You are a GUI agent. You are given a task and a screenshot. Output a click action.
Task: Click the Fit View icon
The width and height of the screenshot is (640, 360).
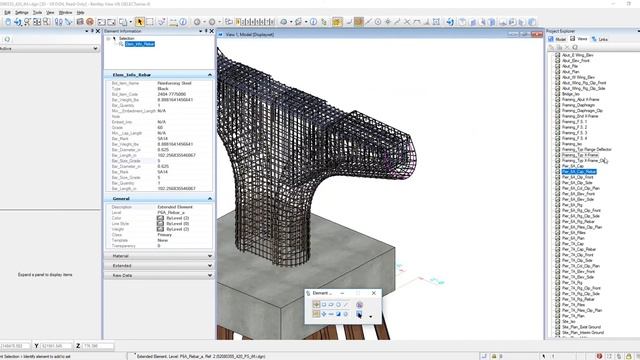point(37,22)
